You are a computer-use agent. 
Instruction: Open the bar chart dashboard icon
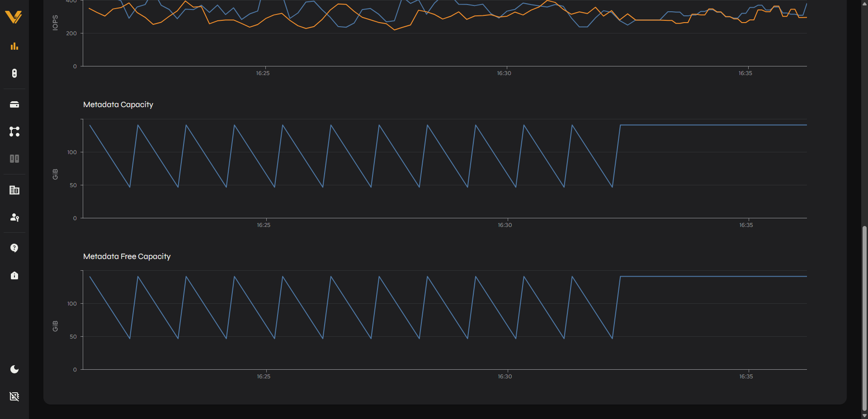(x=14, y=46)
